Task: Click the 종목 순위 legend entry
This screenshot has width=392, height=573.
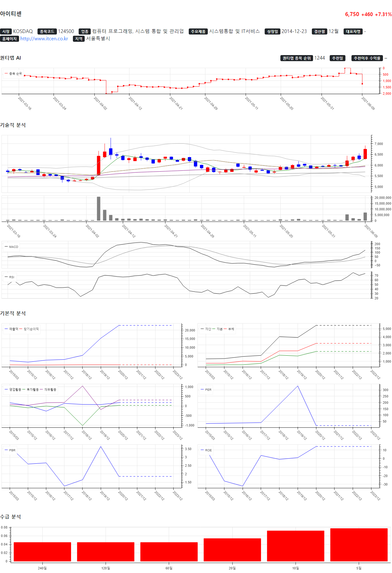Action: [13, 74]
